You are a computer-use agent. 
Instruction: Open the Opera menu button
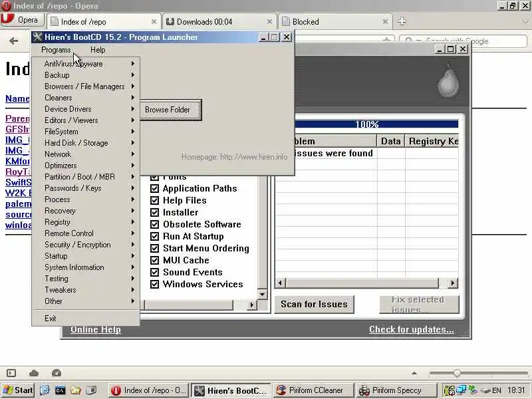(23, 20)
